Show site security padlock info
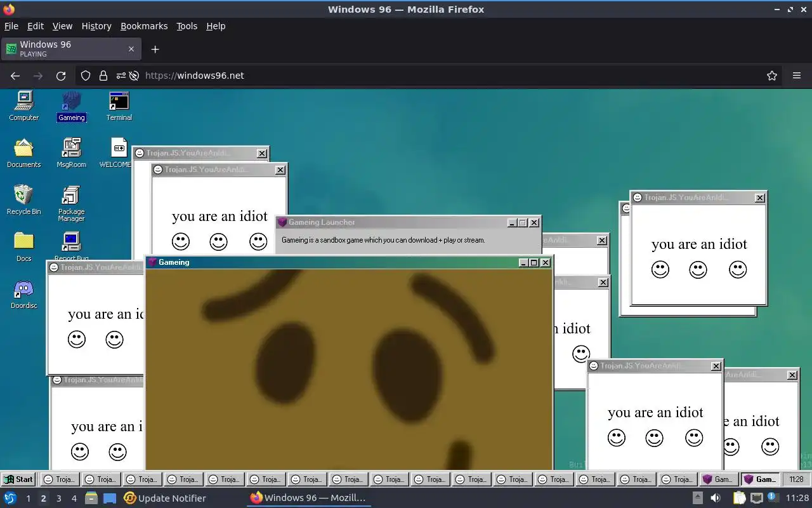The image size is (812, 508). click(x=103, y=76)
